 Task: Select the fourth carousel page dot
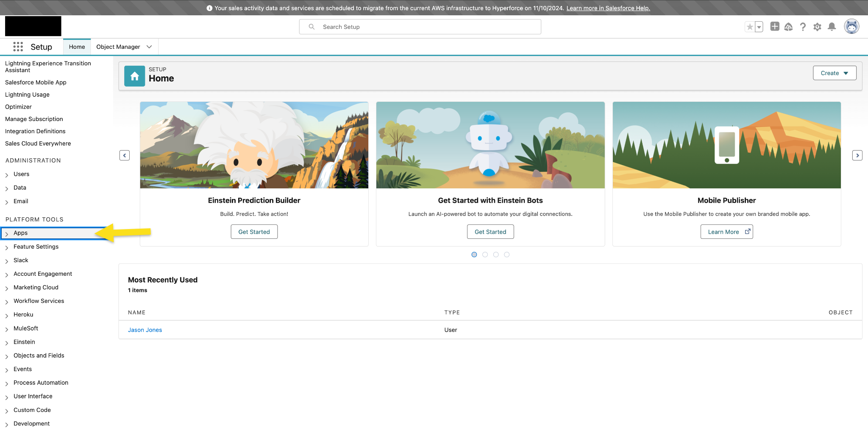(x=506, y=255)
